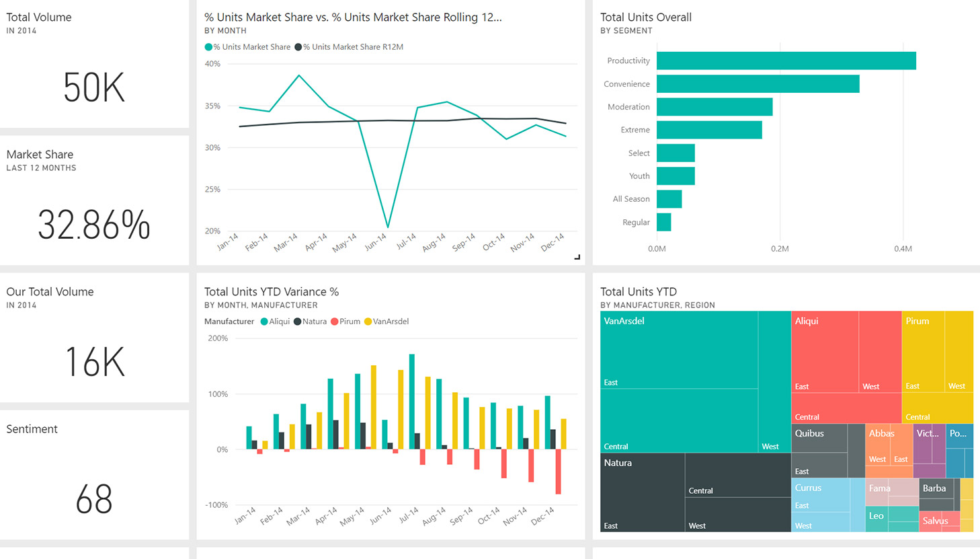The width and height of the screenshot is (980, 559).
Task: Click the dark % Units Market Share R12M legend dot
Action: 298,47
